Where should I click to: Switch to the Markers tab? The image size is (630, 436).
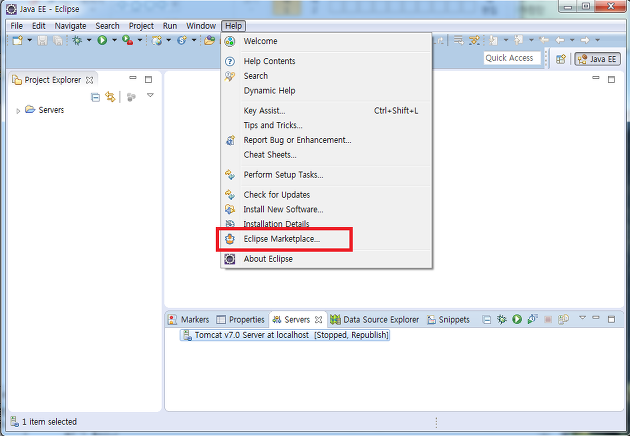point(189,320)
